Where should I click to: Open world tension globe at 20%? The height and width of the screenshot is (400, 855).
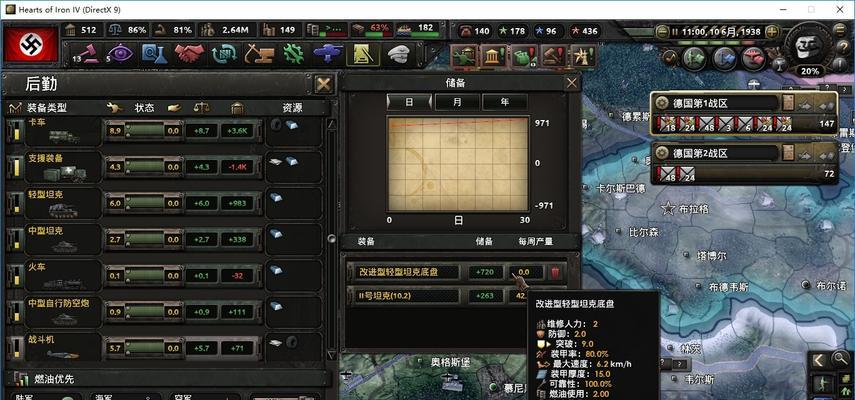coord(809,49)
